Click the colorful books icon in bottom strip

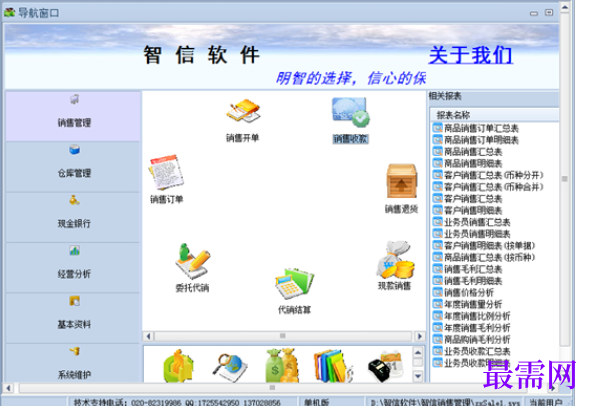pos(333,365)
